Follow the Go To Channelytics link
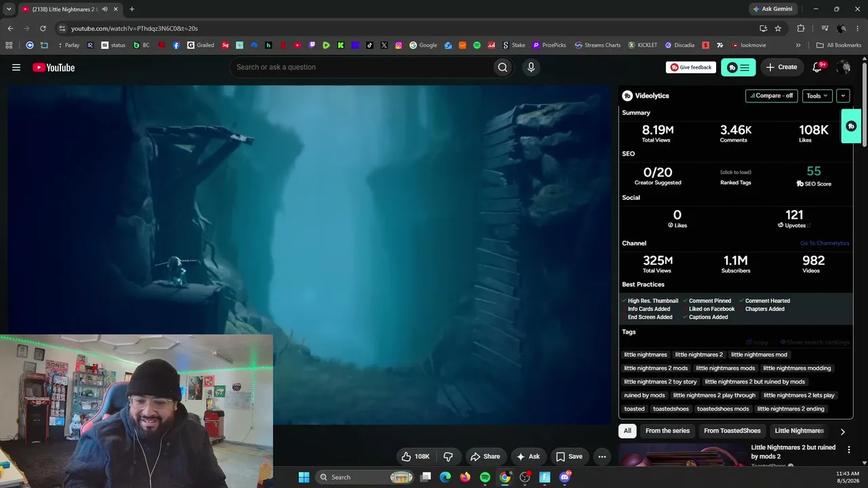Image resolution: width=868 pixels, height=488 pixels. coord(825,243)
